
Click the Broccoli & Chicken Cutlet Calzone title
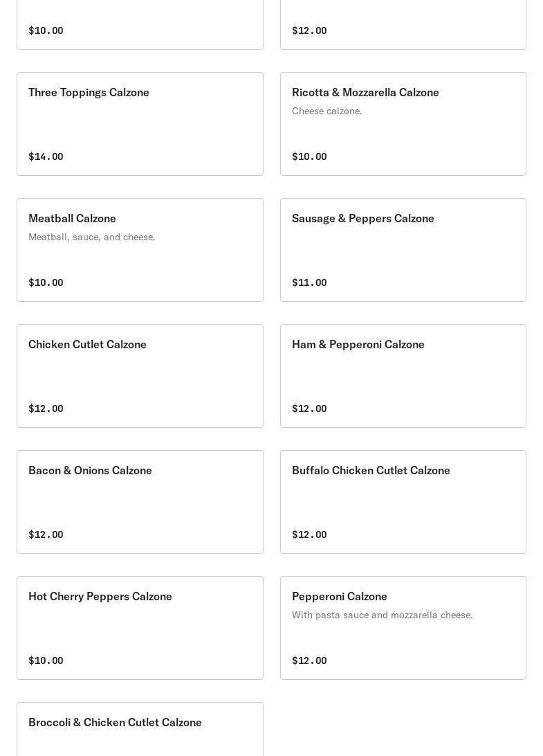(115, 722)
